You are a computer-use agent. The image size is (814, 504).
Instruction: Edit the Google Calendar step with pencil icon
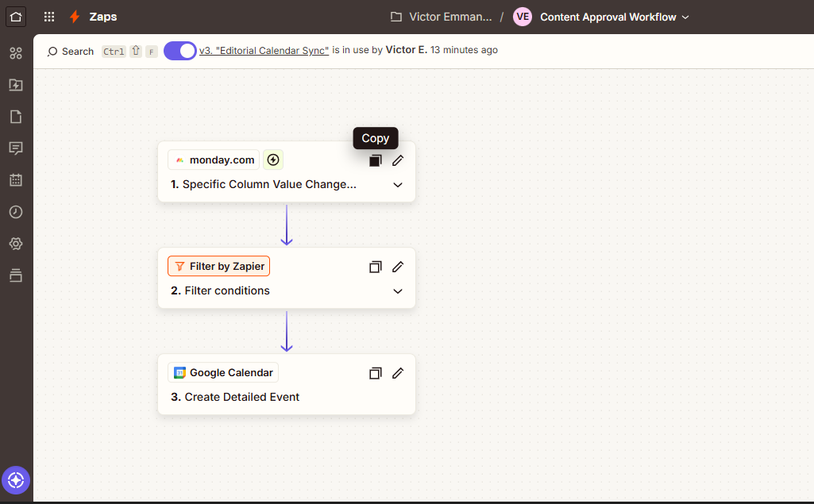398,373
